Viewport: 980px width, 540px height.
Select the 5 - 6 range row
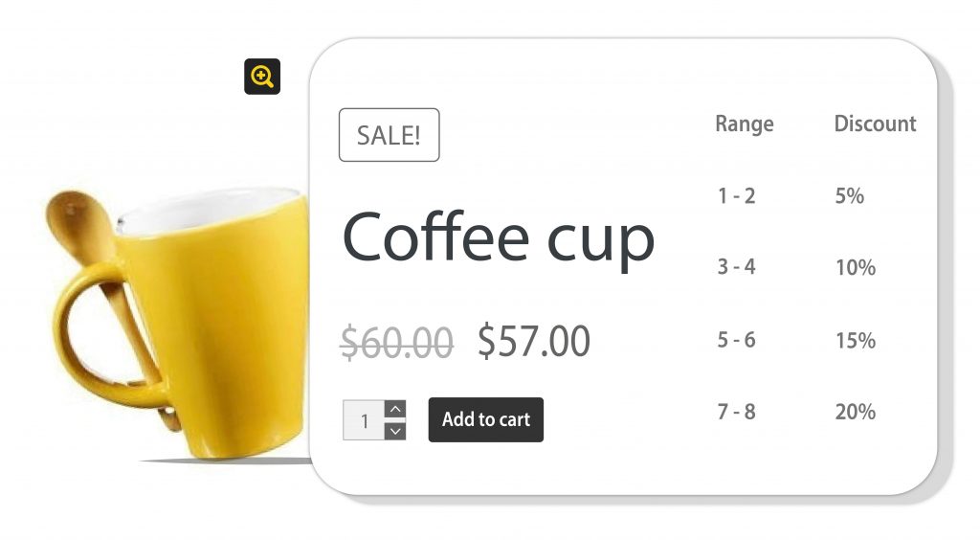pos(736,340)
